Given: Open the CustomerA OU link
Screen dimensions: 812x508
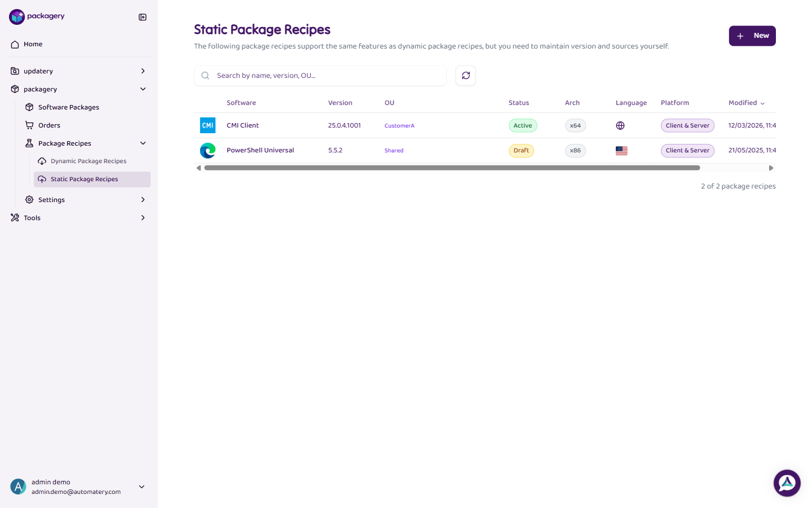Looking at the screenshot, I should (399, 125).
